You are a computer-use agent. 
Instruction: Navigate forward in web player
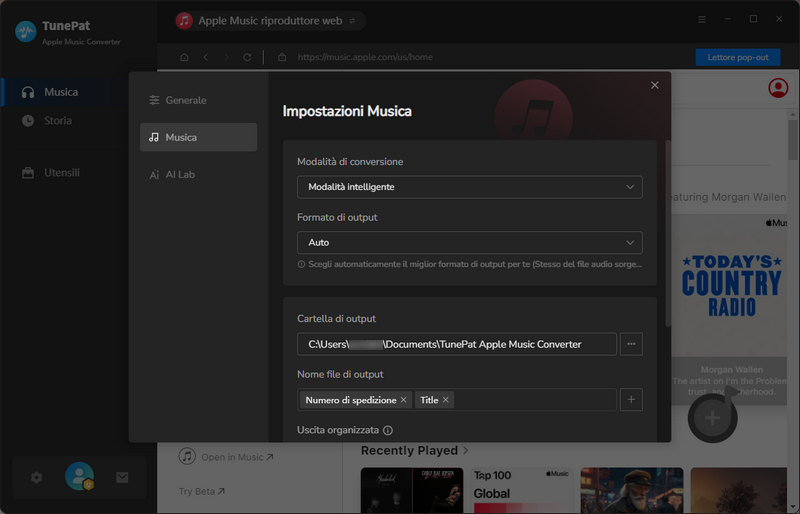227,57
